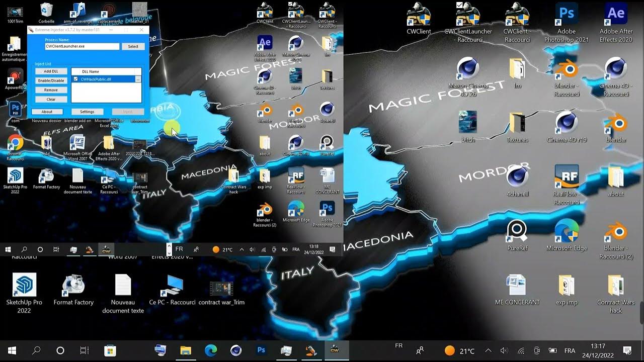Open the About button in Extreme Injector

tap(47, 112)
